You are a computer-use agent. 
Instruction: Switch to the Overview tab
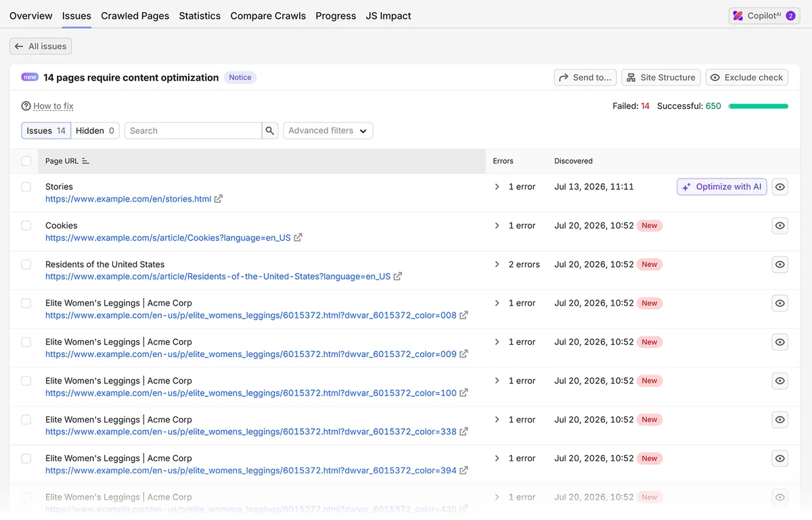[x=31, y=16]
